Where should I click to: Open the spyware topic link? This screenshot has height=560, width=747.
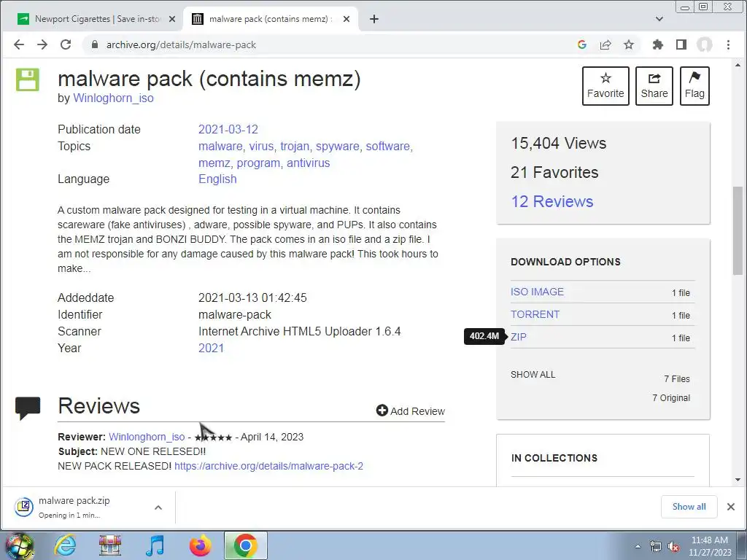coord(337,146)
